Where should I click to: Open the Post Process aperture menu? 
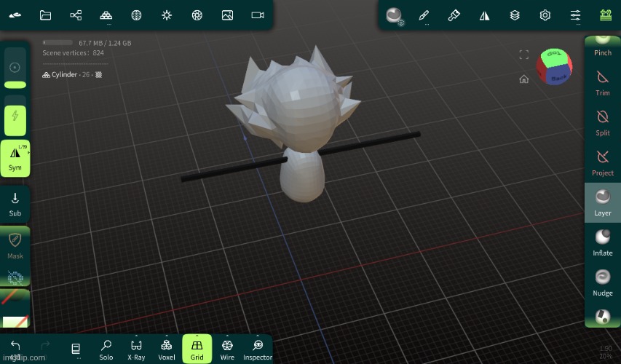(x=197, y=15)
